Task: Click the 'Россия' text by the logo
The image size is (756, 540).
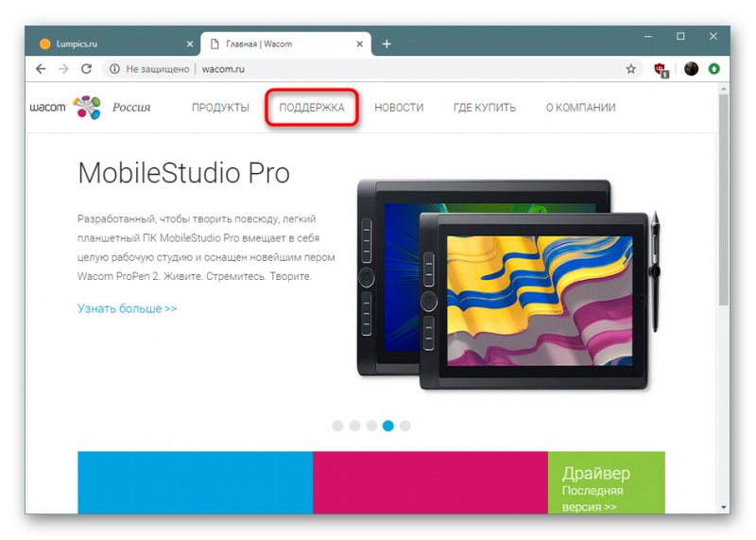Action: (x=131, y=107)
